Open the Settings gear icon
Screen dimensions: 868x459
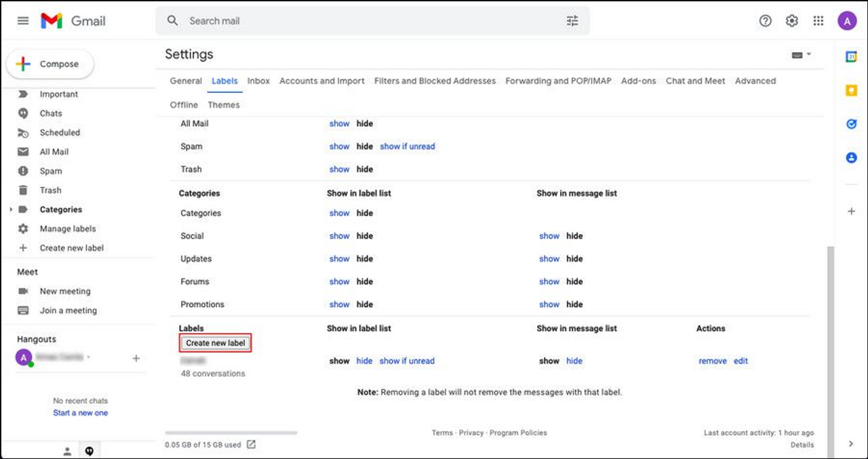[791, 21]
